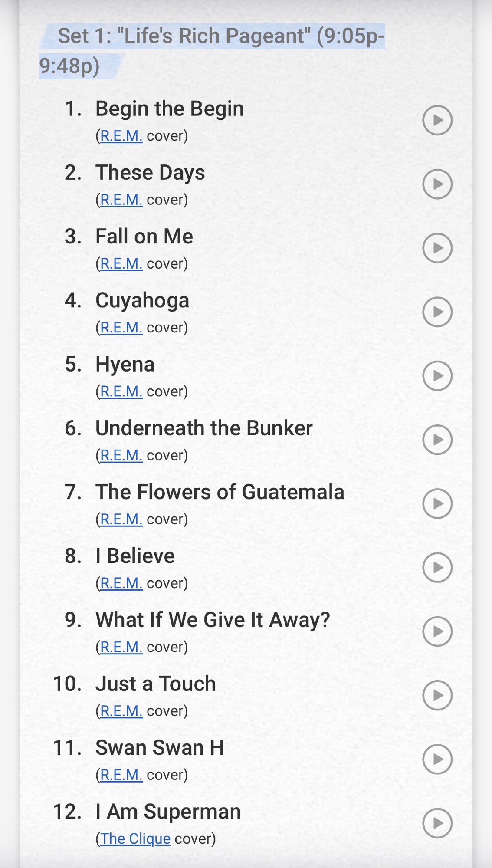Play the Hyena track
492x868 pixels.
437,376
